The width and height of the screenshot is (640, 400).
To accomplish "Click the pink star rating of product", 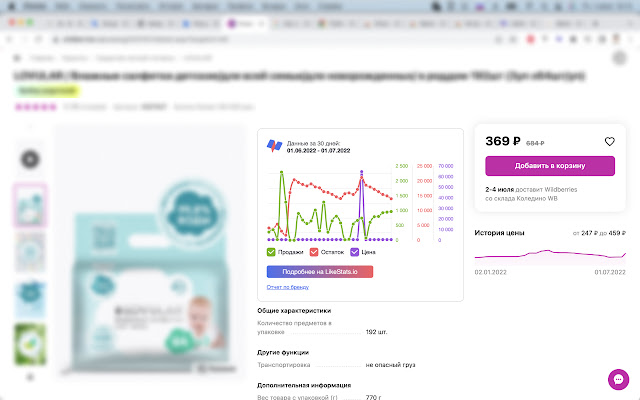I will [36, 107].
